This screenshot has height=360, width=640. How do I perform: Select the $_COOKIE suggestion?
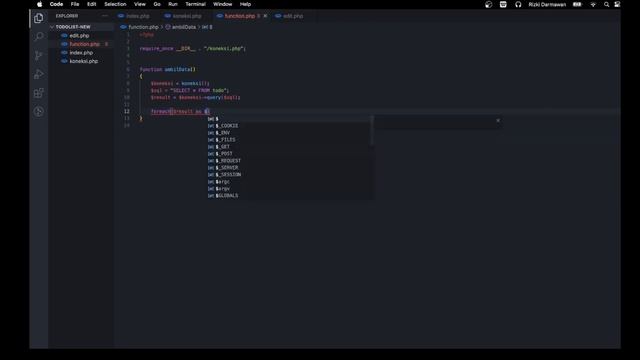289,126
